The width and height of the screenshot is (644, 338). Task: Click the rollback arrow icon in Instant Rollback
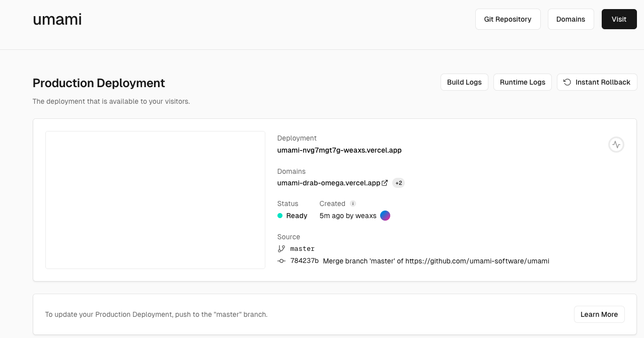[x=567, y=82]
